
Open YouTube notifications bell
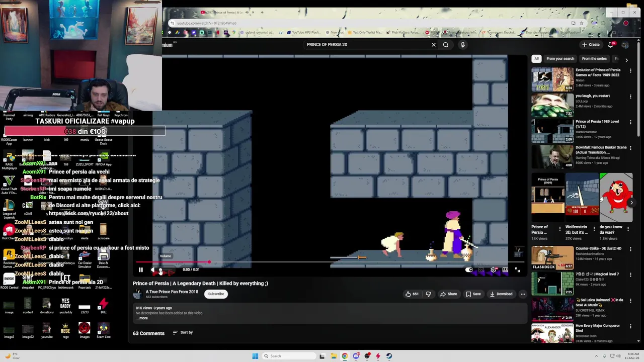point(611,45)
